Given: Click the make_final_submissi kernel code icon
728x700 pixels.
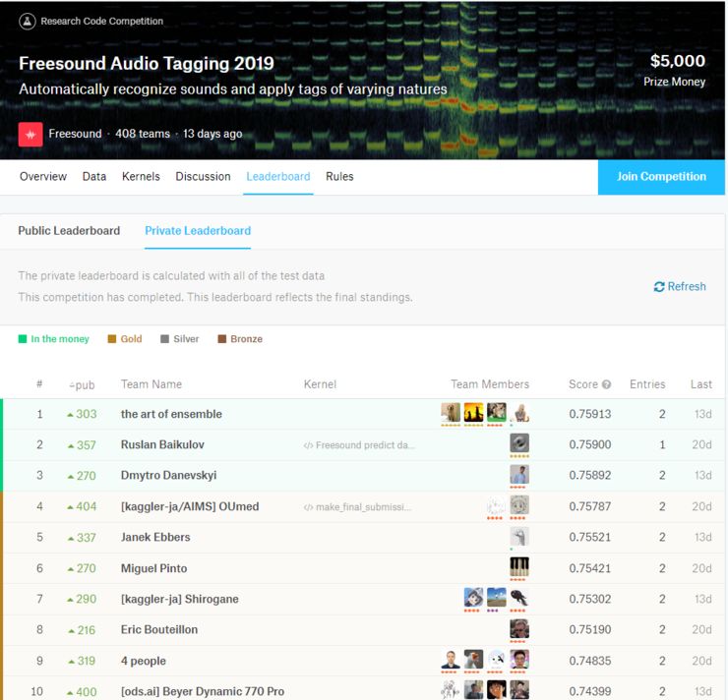Looking at the screenshot, I should [308, 507].
